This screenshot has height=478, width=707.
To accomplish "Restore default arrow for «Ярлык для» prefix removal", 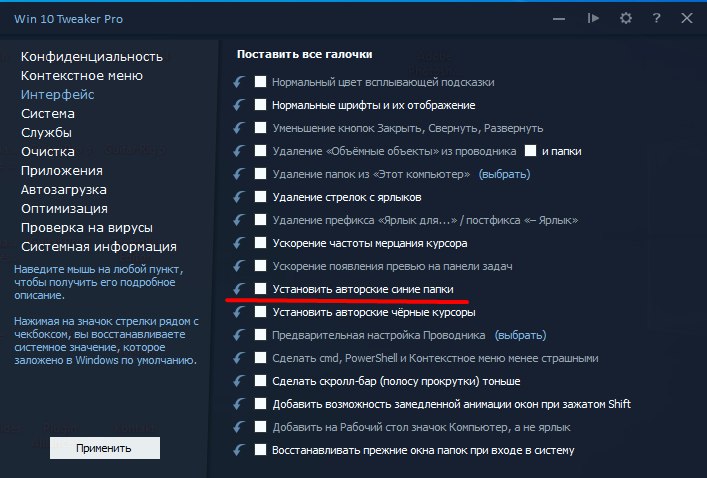I will [239, 220].
